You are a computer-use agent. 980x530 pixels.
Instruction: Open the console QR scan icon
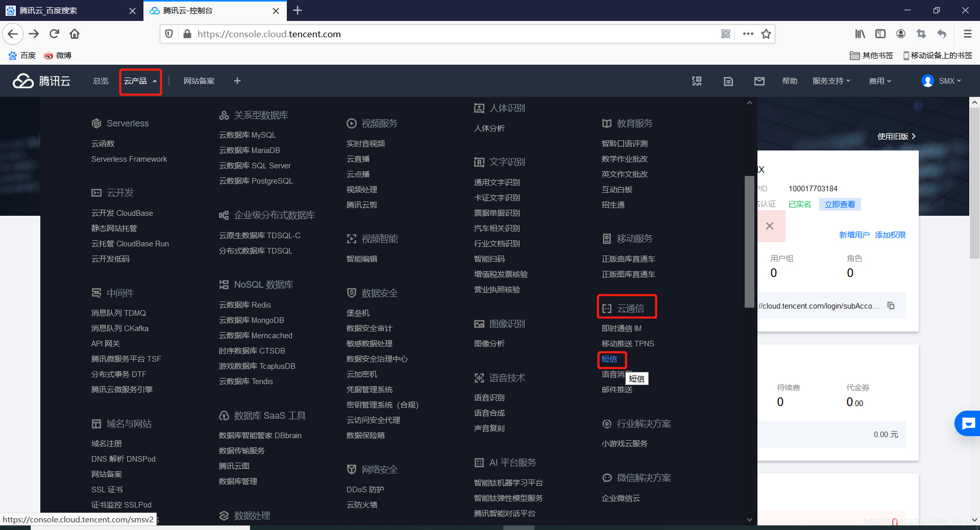pos(697,81)
